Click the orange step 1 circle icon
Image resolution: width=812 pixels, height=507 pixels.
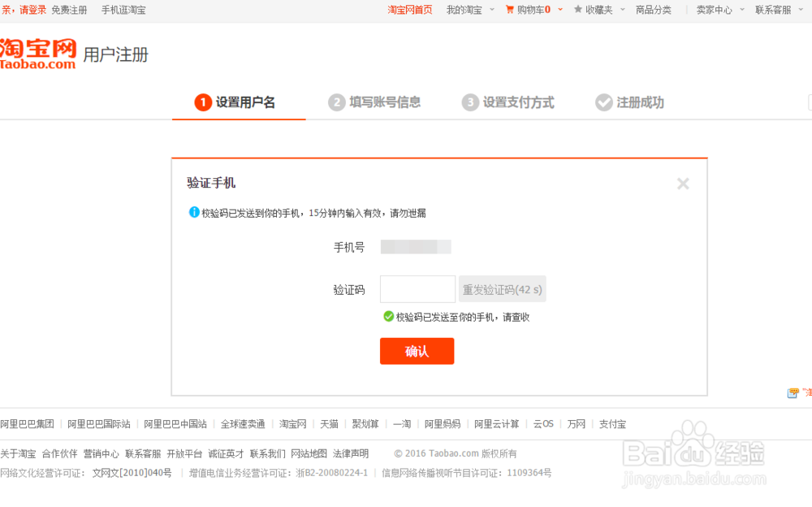point(201,102)
